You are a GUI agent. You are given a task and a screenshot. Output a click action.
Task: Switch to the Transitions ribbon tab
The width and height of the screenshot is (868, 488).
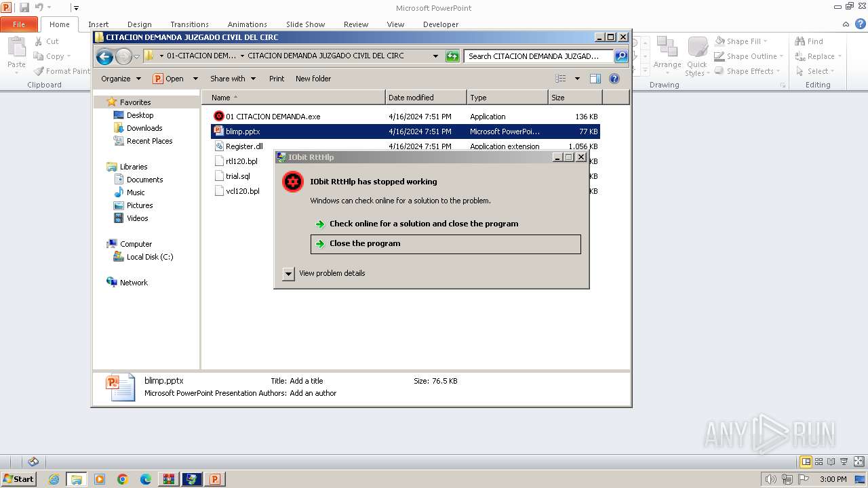coord(189,24)
